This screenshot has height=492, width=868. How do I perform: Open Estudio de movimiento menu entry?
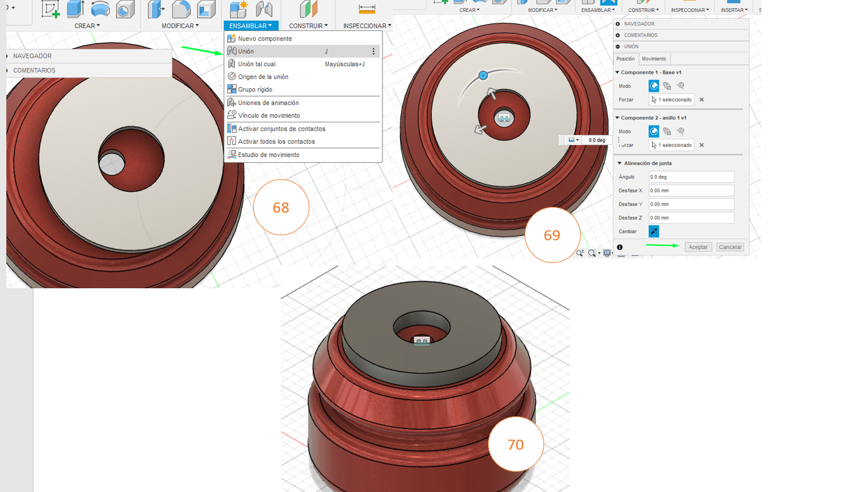(x=303, y=155)
